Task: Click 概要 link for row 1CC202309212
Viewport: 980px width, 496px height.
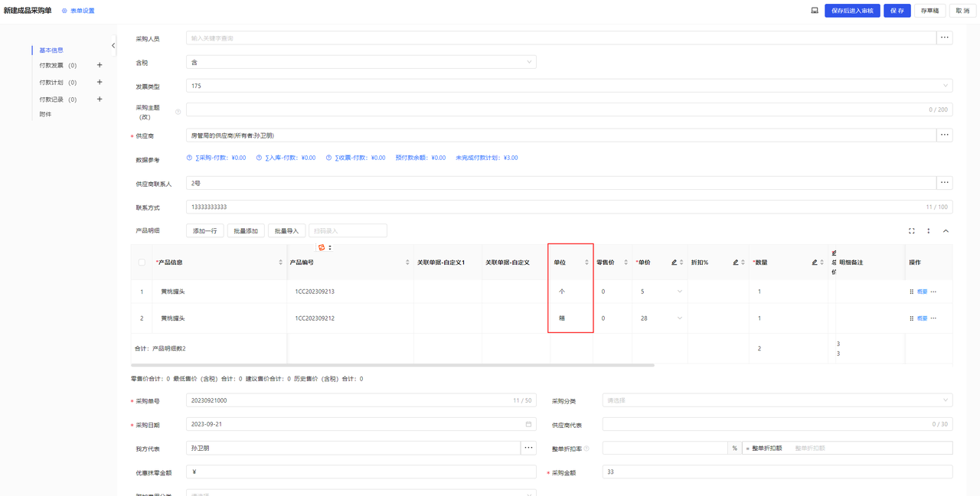Action: point(922,318)
